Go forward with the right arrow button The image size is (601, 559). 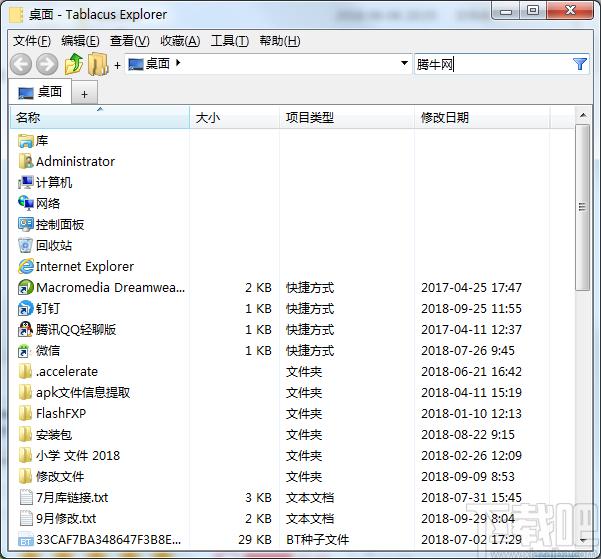click(x=47, y=64)
